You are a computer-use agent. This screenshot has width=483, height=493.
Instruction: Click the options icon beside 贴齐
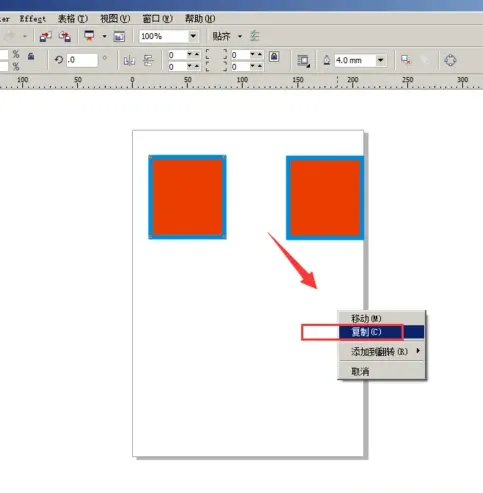pyautogui.click(x=255, y=36)
